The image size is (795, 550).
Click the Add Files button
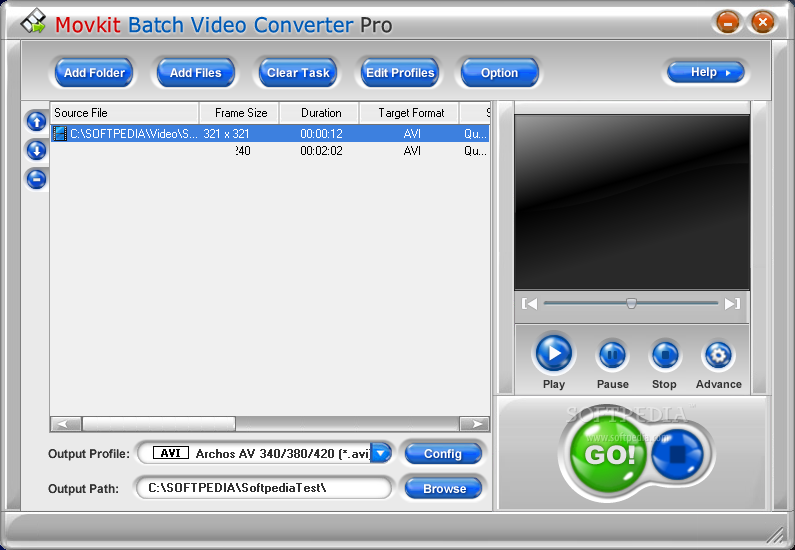tap(196, 72)
